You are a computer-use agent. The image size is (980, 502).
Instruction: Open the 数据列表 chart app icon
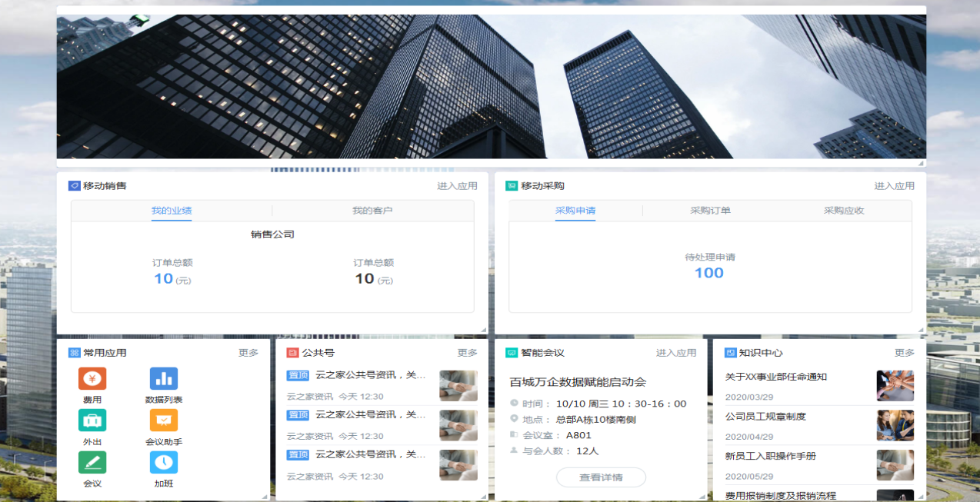tap(163, 378)
